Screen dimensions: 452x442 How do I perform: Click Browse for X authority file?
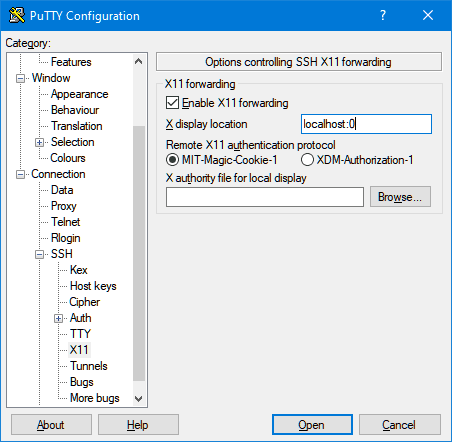pyautogui.click(x=400, y=197)
